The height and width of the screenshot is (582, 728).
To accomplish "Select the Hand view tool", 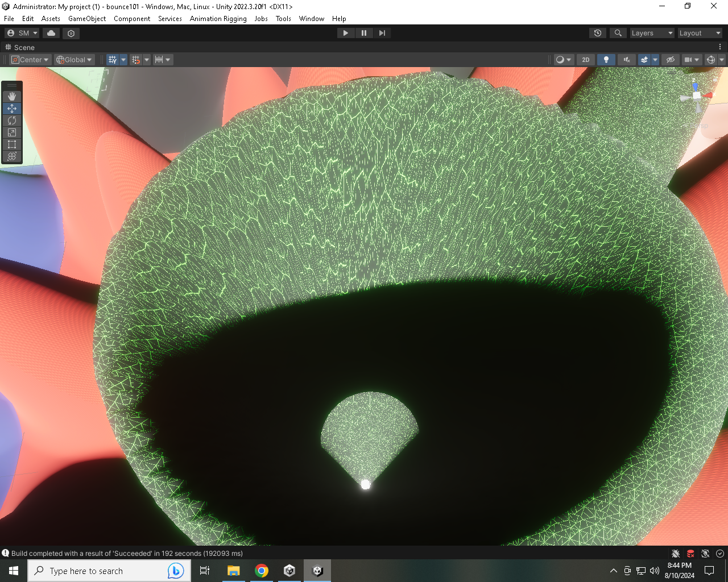I will (12, 97).
